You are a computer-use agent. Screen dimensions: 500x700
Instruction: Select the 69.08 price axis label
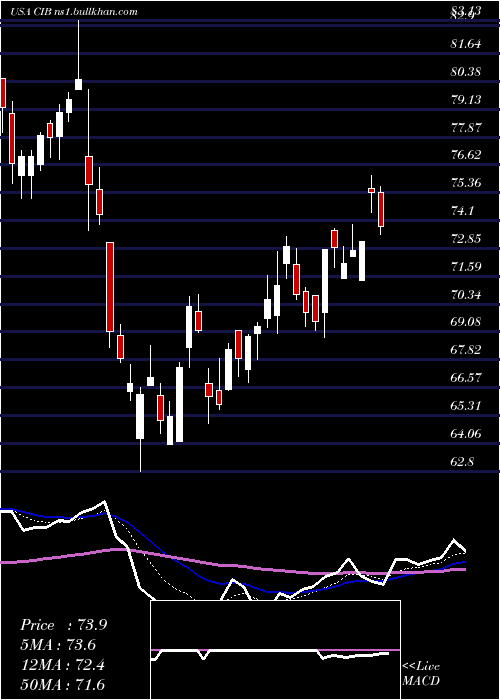(466, 322)
